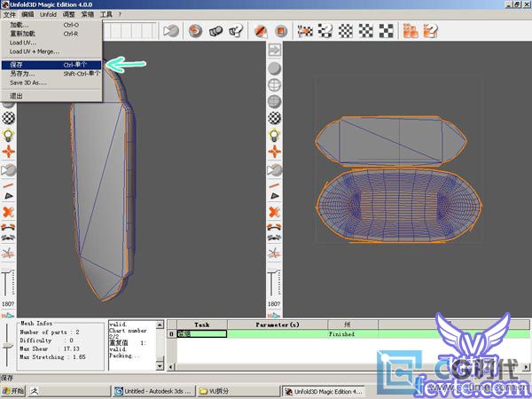The image size is (532, 399).
Task: Select the highlighted task cell in row 0
Action: [202, 334]
